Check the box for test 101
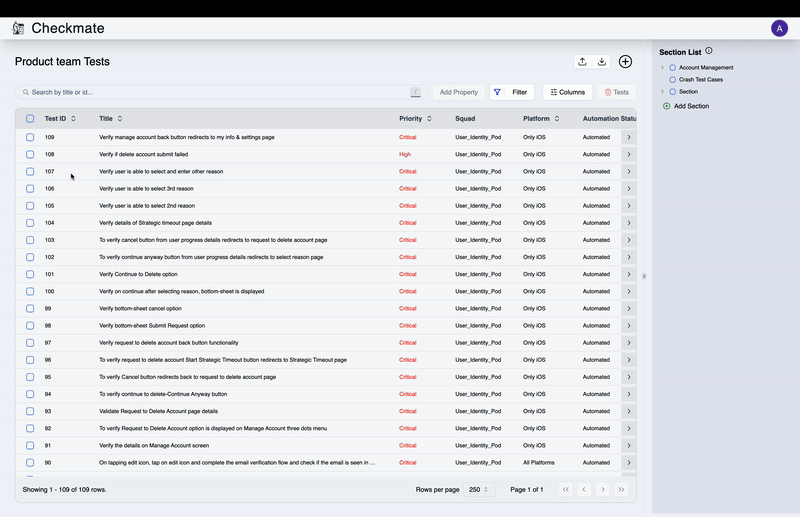Image resolution: width=800 pixels, height=517 pixels. click(x=30, y=274)
